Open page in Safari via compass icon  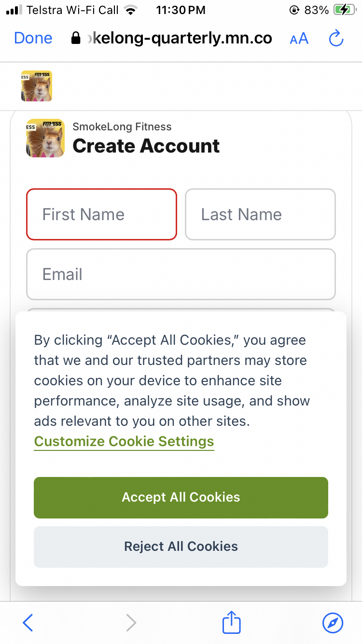(333, 623)
